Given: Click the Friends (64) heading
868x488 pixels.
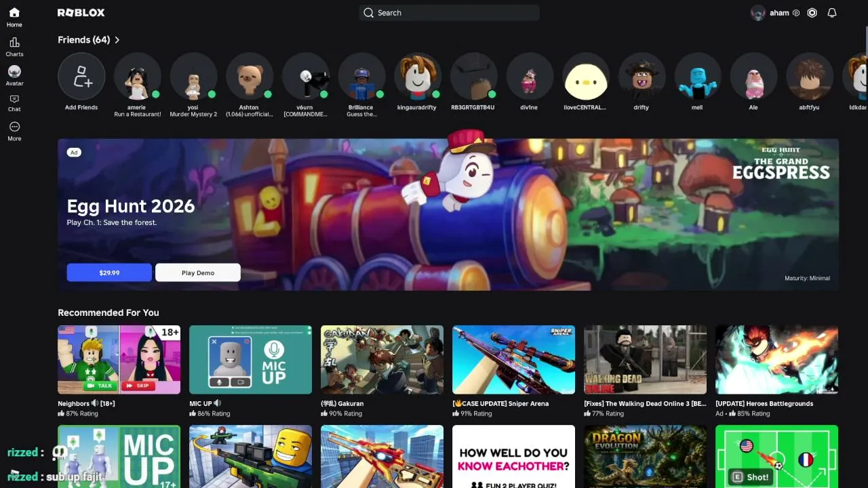Looking at the screenshot, I should coord(83,40).
